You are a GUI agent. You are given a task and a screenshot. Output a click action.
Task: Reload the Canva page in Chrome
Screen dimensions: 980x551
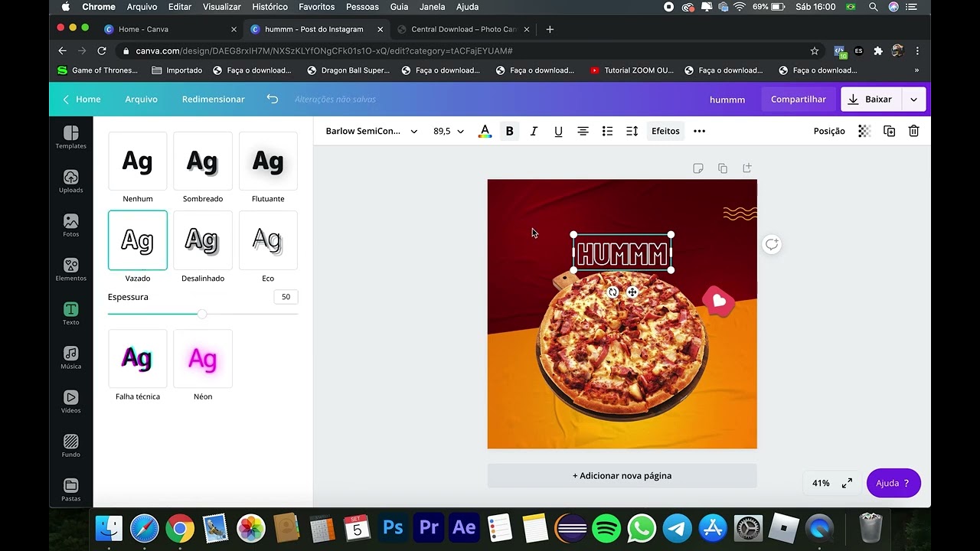(102, 51)
